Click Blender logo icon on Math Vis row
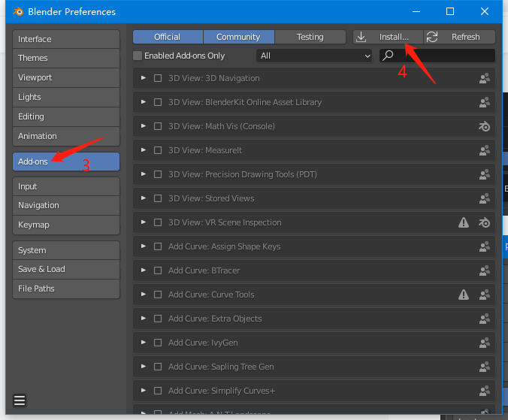Viewport: 508px width, 420px height. click(x=485, y=126)
